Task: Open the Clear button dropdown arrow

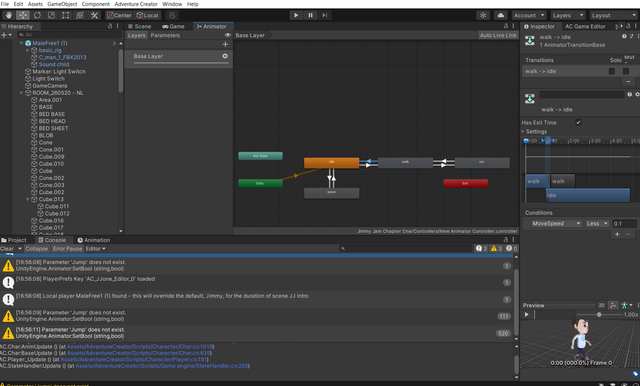Action: tap(20, 248)
